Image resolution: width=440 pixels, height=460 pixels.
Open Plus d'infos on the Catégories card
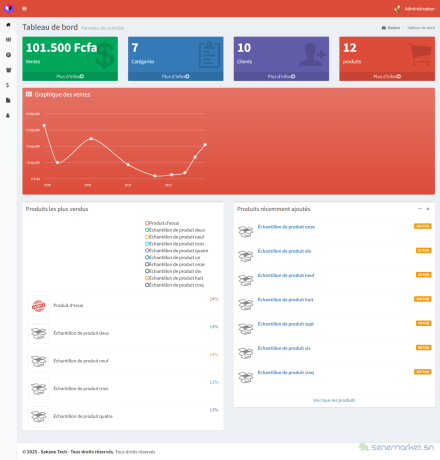point(176,76)
